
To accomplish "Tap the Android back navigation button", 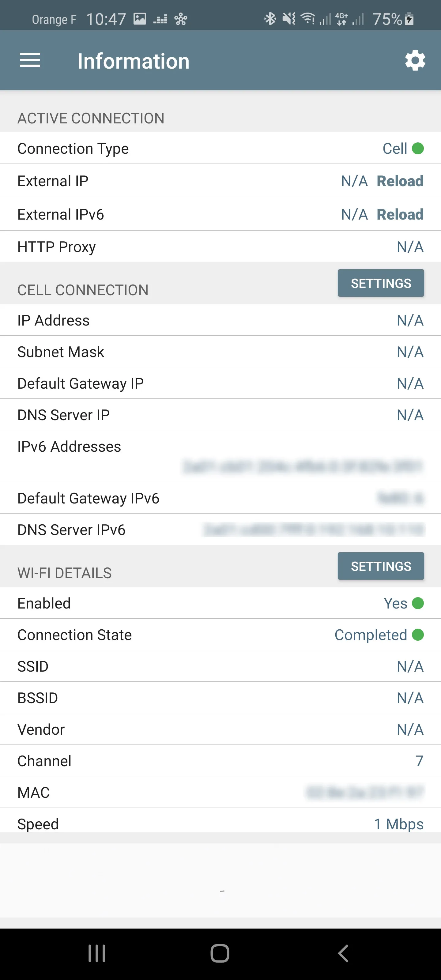I will [x=343, y=953].
